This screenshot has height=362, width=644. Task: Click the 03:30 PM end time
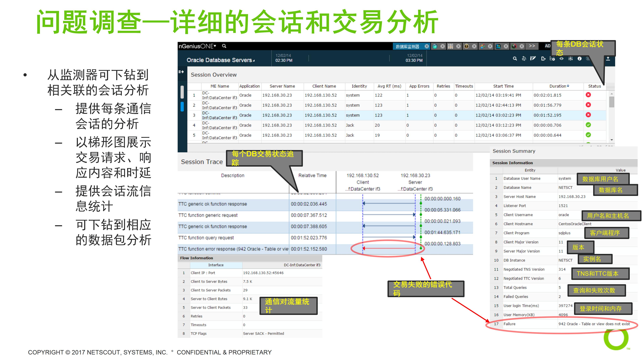point(414,60)
